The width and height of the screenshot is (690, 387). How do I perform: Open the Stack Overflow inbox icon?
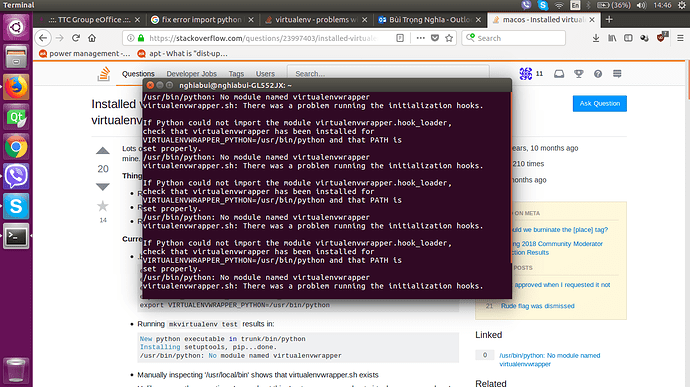pyautogui.click(x=559, y=74)
